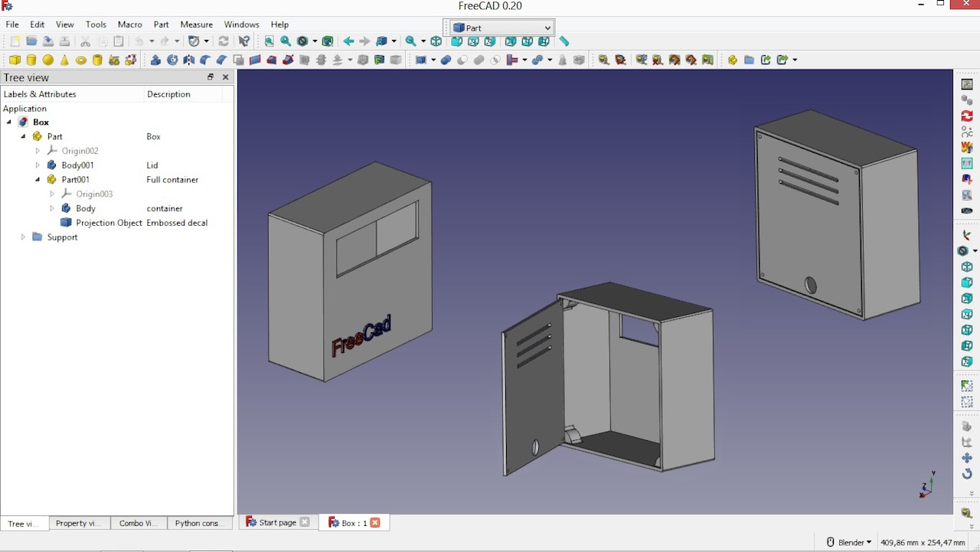Select the Cut boolean tool

(x=462, y=60)
